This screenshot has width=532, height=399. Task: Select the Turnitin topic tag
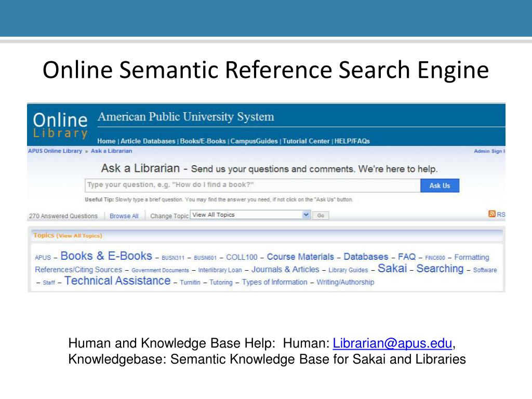(190, 282)
